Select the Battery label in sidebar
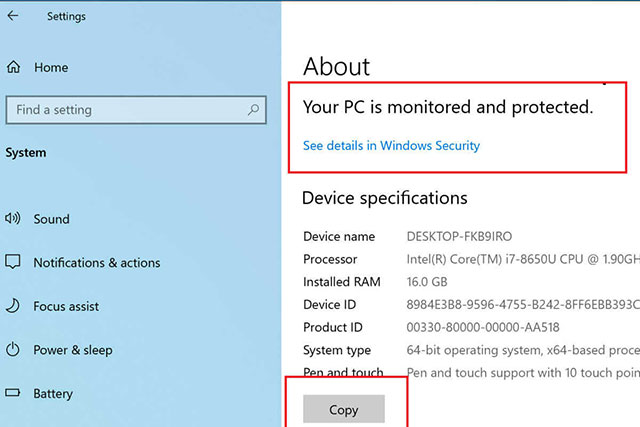Viewport: 640px width, 427px height. coord(53,394)
